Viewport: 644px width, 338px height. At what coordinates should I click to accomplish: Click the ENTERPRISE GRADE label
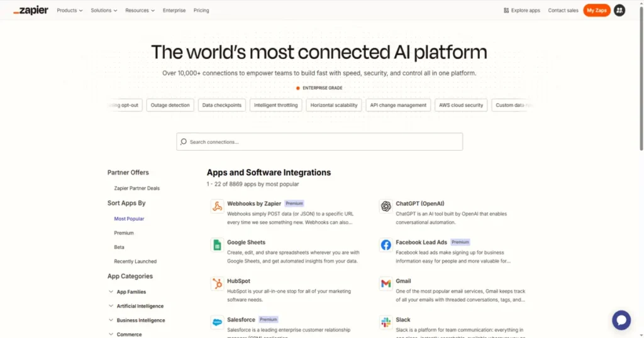point(323,88)
